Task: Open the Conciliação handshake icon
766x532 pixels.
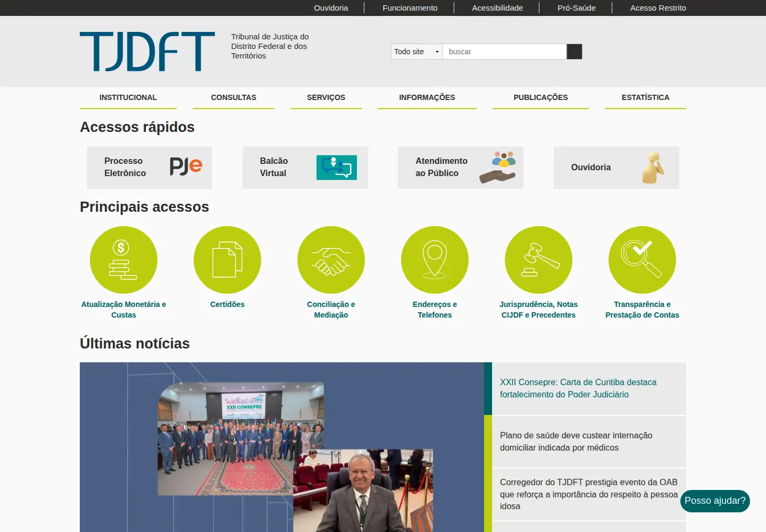Action: tap(331, 260)
